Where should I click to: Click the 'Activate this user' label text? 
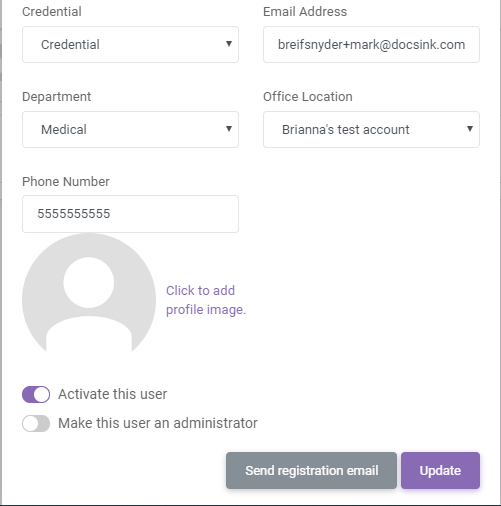pyautogui.click(x=113, y=394)
